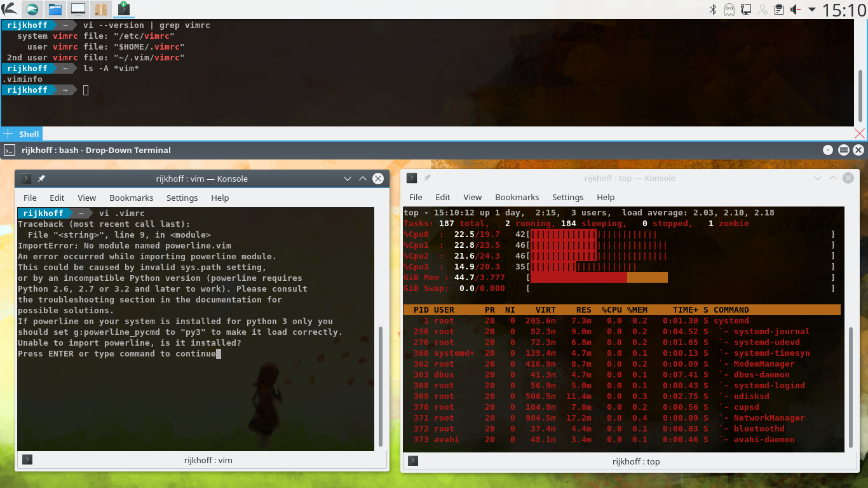This screenshot has width=868, height=488.
Task: Click '.viminfo' output in drop-down terminal
Action: pyautogui.click(x=22, y=79)
